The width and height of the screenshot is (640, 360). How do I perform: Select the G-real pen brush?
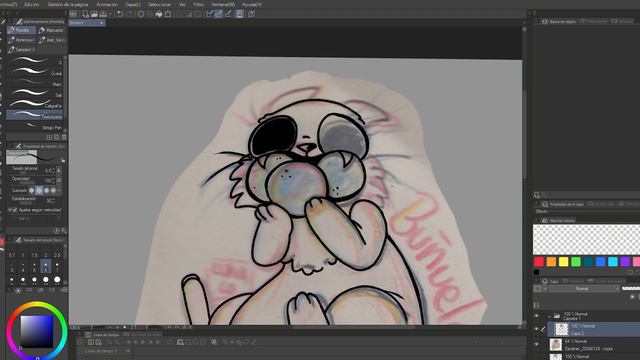pyautogui.click(x=35, y=72)
